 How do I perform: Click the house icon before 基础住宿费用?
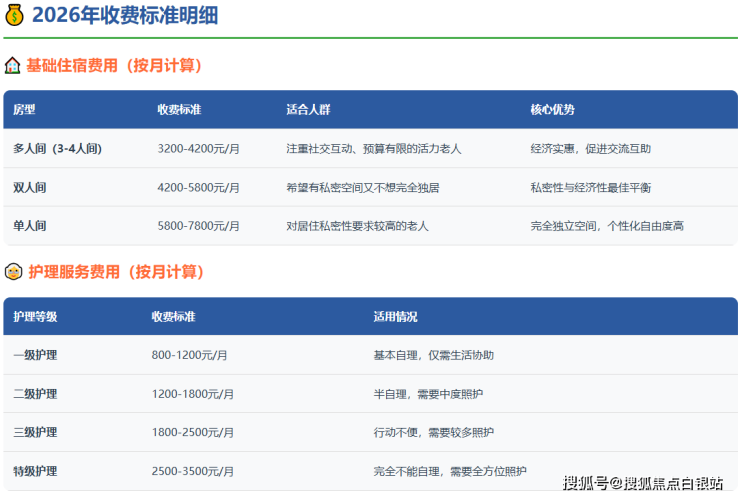(x=12, y=66)
